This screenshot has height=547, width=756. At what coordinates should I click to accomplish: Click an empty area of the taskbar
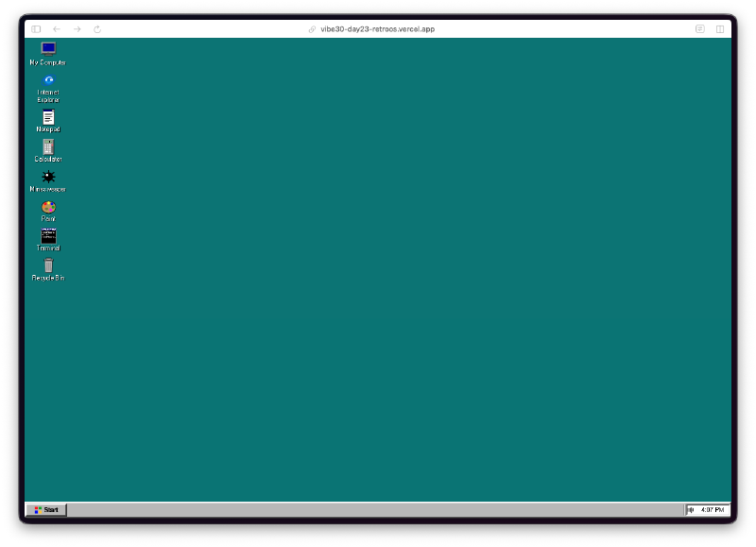tap(378, 509)
